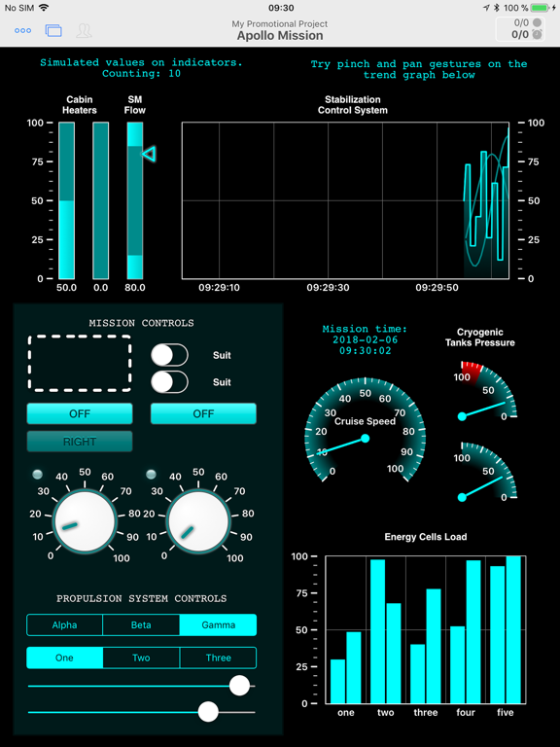The height and width of the screenshot is (747, 560).
Task: Open the users/people icon
Action: pos(84,30)
